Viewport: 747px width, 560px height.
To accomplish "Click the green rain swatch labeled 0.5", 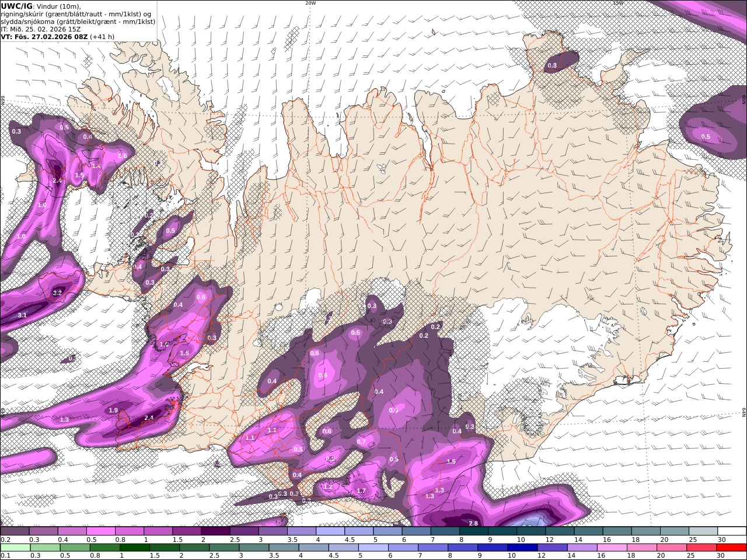I will tap(75, 547).
